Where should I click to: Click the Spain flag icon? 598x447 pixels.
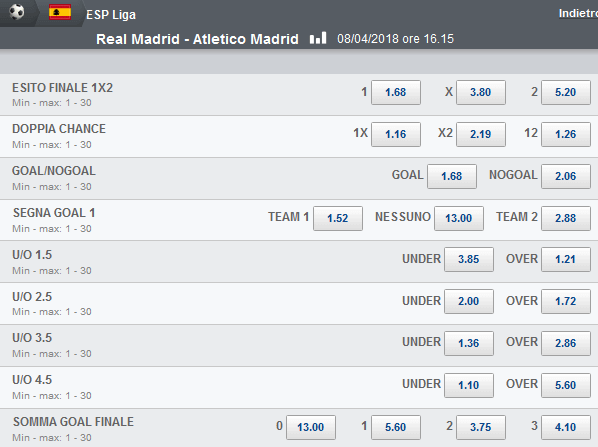[60, 12]
